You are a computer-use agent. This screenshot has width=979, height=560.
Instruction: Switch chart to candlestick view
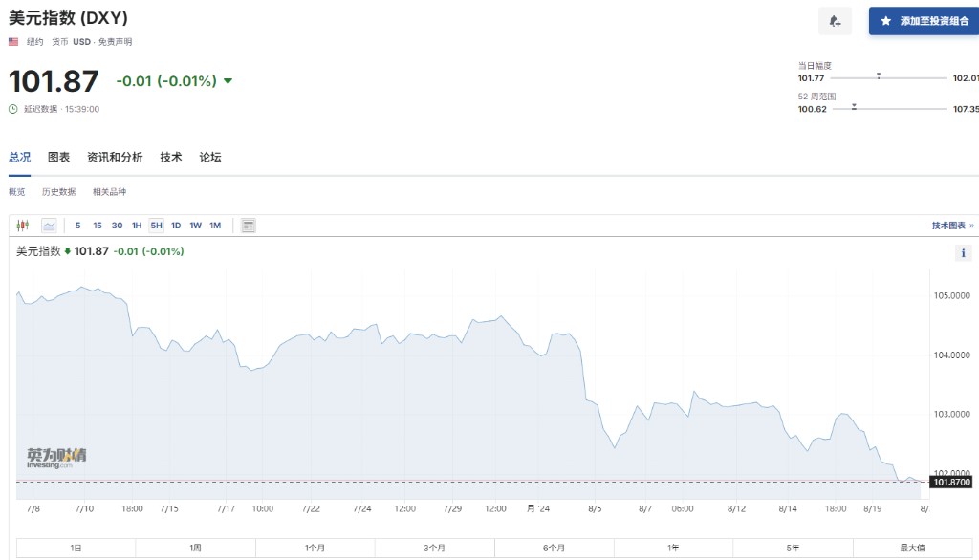[x=23, y=226]
